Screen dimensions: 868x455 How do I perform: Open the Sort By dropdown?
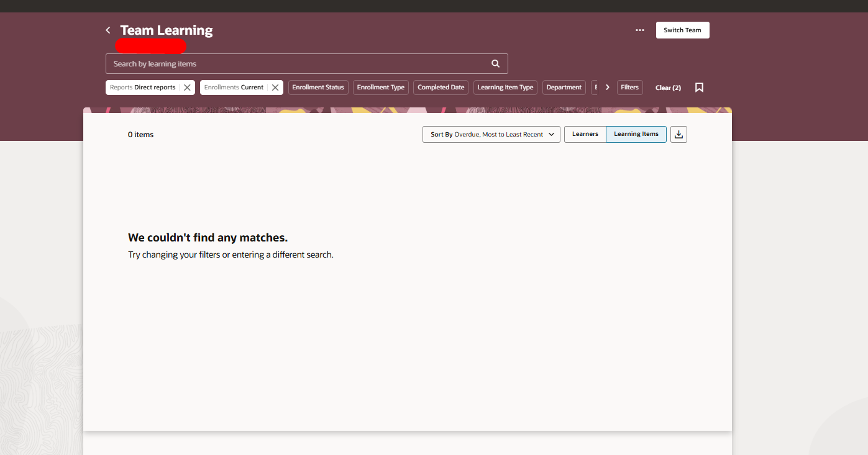point(491,134)
